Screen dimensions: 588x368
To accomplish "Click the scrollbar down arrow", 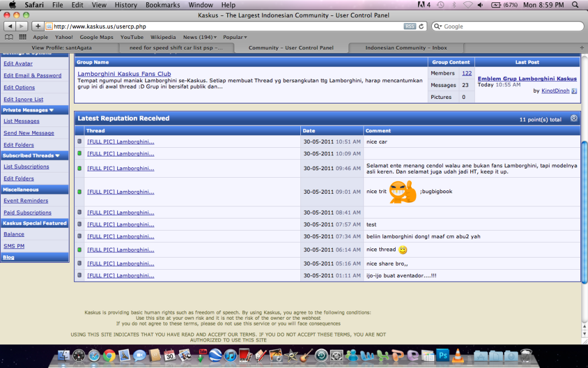I will [x=584, y=334].
